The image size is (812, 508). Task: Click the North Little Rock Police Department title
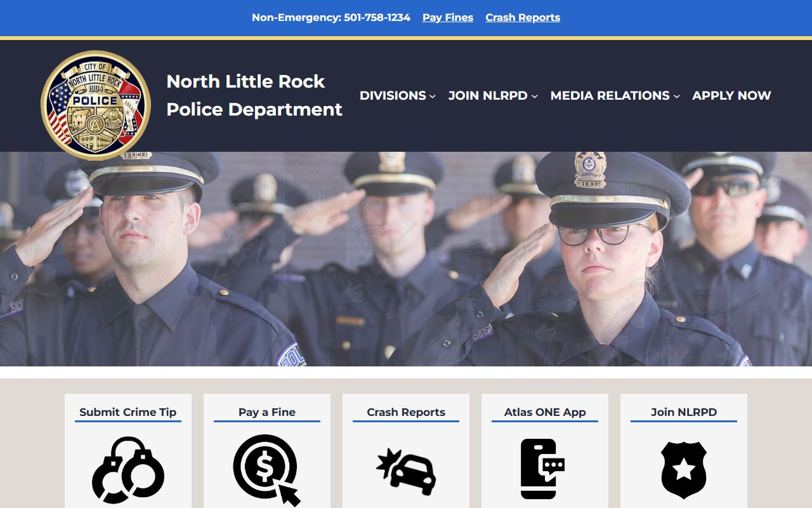pos(254,95)
